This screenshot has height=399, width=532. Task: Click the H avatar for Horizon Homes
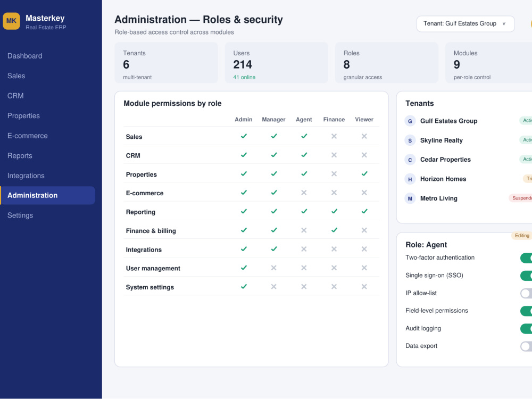(x=410, y=179)
